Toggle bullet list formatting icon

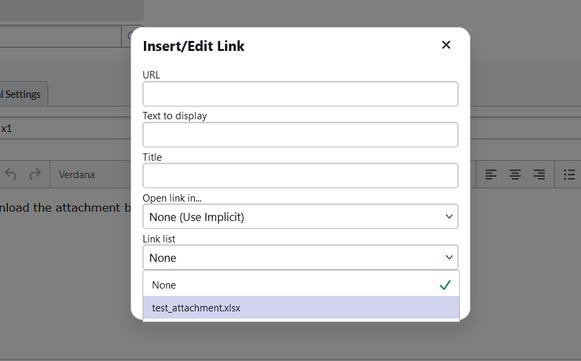click(x=569, y=174)
